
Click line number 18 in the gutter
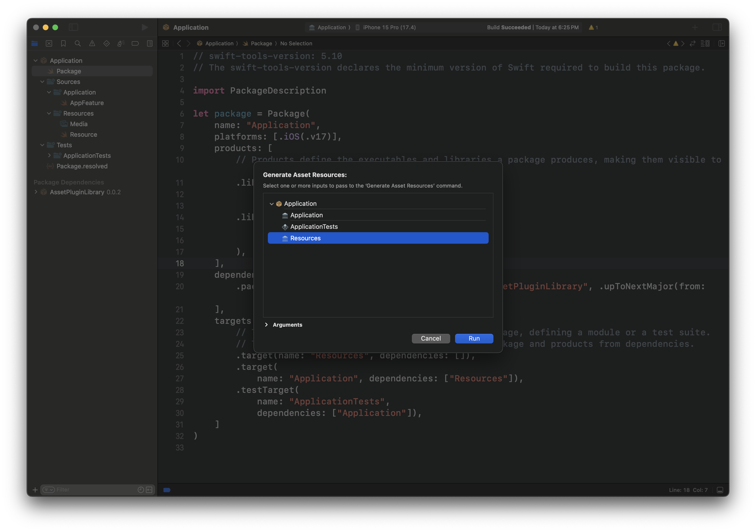pos(180,264)
